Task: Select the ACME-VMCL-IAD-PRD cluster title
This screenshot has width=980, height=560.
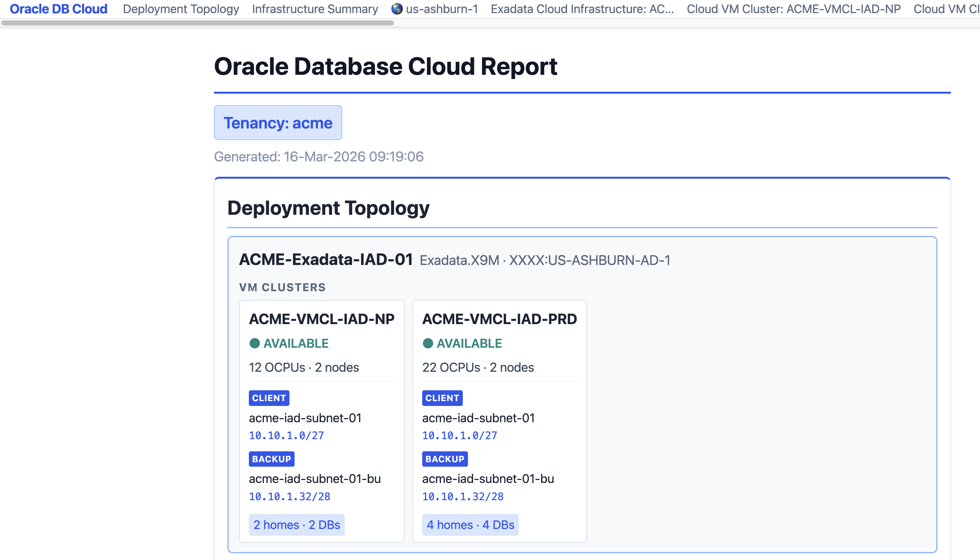Action: [x=499, y=319]
